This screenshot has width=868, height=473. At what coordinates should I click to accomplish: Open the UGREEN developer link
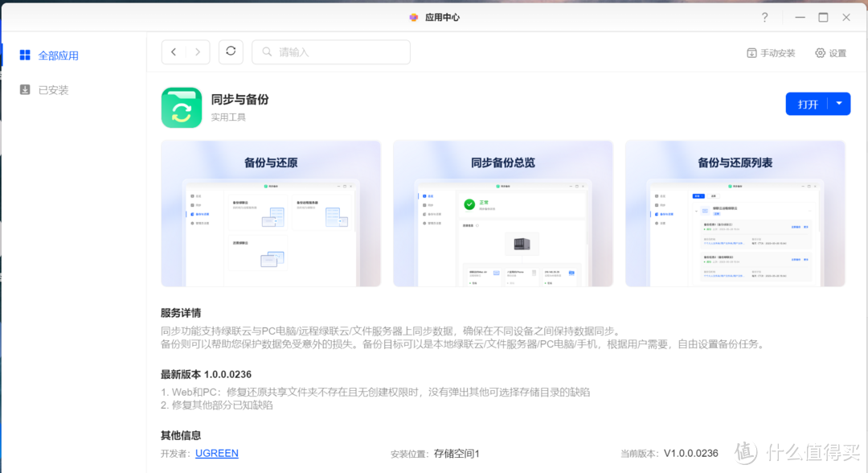click(x=216, y=453)
